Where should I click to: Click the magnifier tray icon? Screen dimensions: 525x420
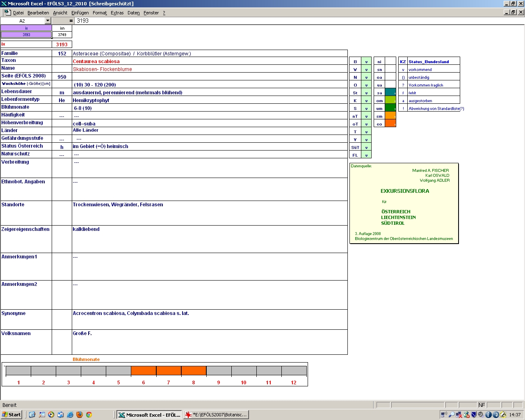452,415
